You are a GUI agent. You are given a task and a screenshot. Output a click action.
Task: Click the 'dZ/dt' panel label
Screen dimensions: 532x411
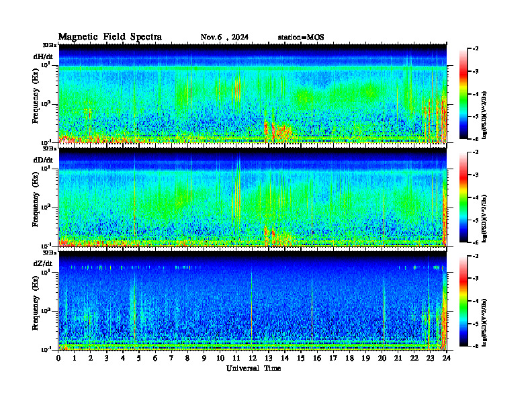click(43, 263)
